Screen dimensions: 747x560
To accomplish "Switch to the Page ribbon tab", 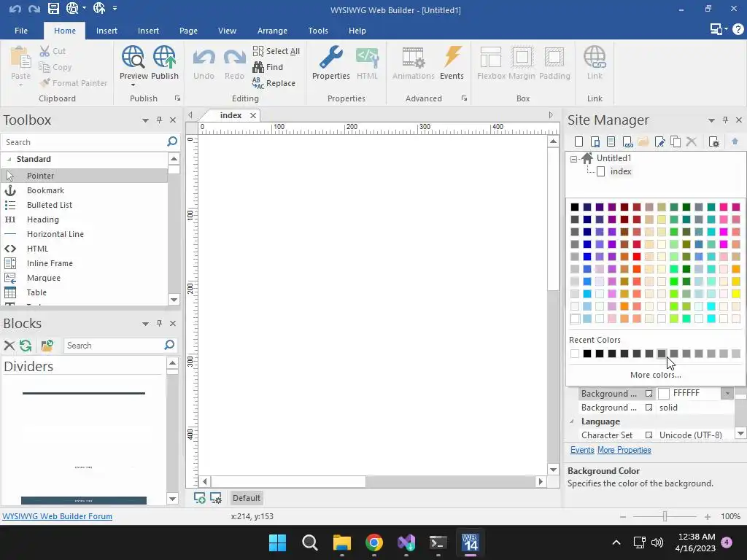I will point(188,31).
